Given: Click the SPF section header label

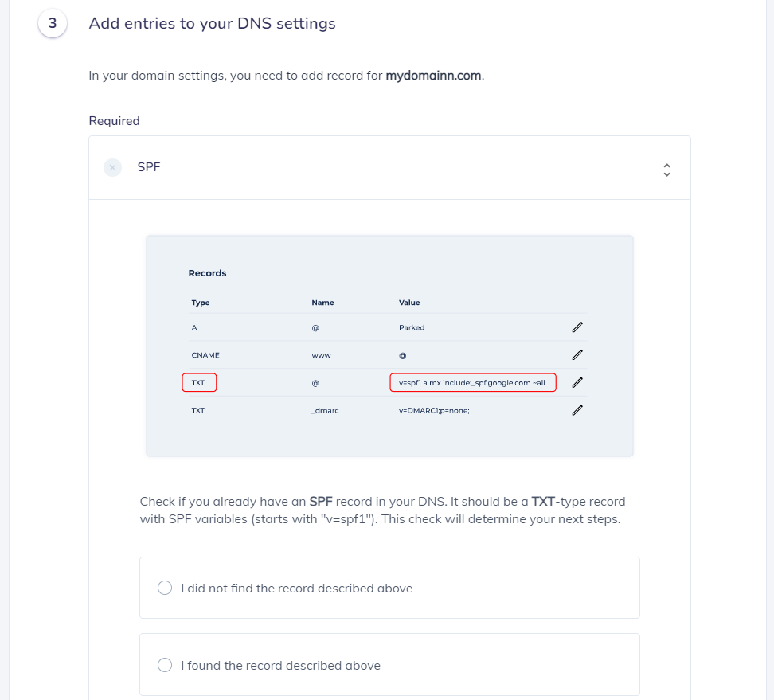Looking at the screenshot, I should (x=149, y=167).
